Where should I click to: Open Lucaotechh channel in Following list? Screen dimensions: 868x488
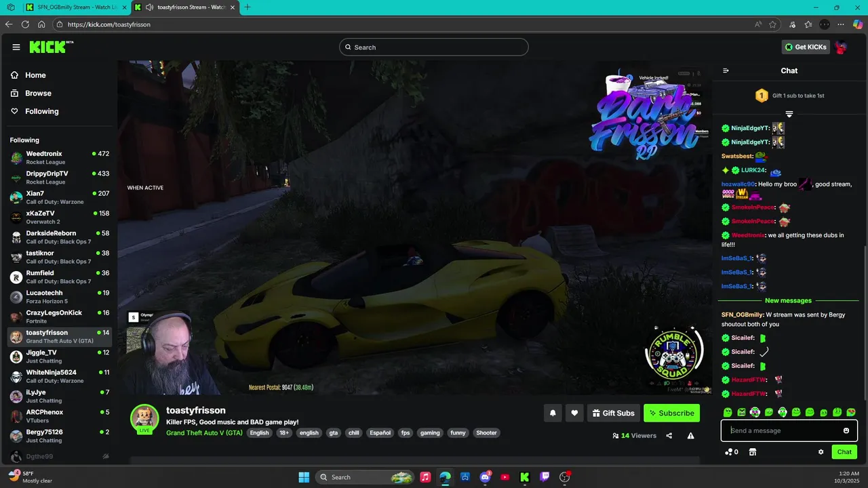pos(60,297)
